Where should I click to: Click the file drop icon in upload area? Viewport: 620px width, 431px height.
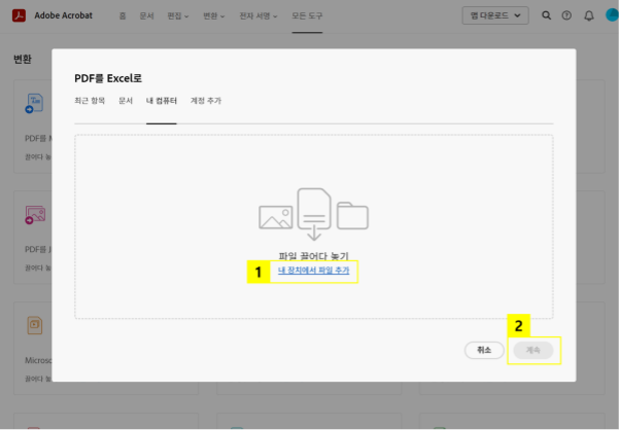[x=314, y=214]
